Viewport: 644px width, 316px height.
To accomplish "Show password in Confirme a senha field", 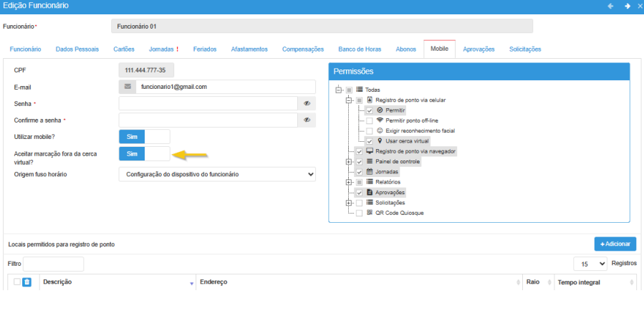I will [307, 120].
